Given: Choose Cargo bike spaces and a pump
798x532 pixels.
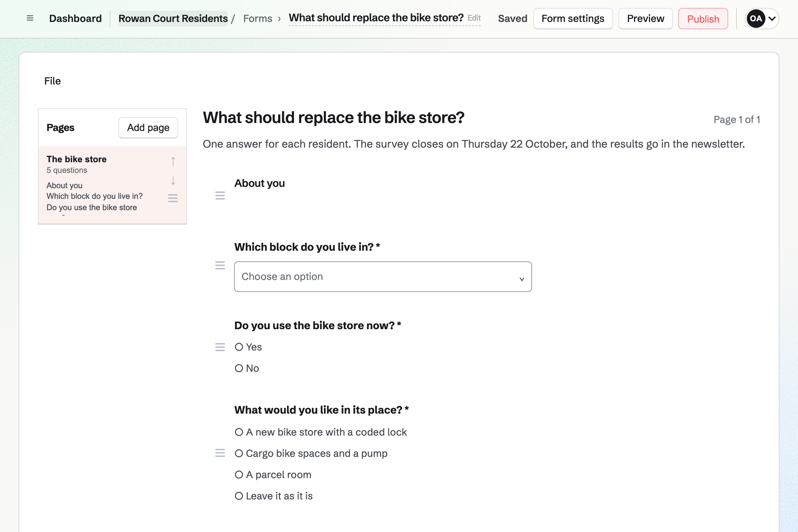Looking at the screenshot, I should [239, 454].
